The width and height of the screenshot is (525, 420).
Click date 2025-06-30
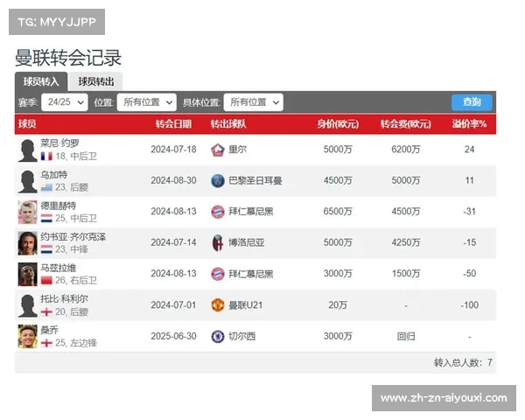(173, 336)
